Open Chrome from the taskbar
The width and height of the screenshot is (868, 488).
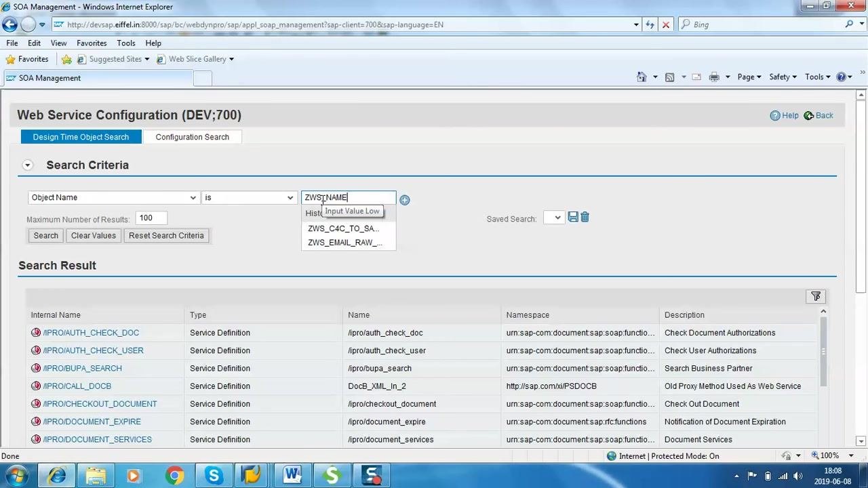click(174, 476)
